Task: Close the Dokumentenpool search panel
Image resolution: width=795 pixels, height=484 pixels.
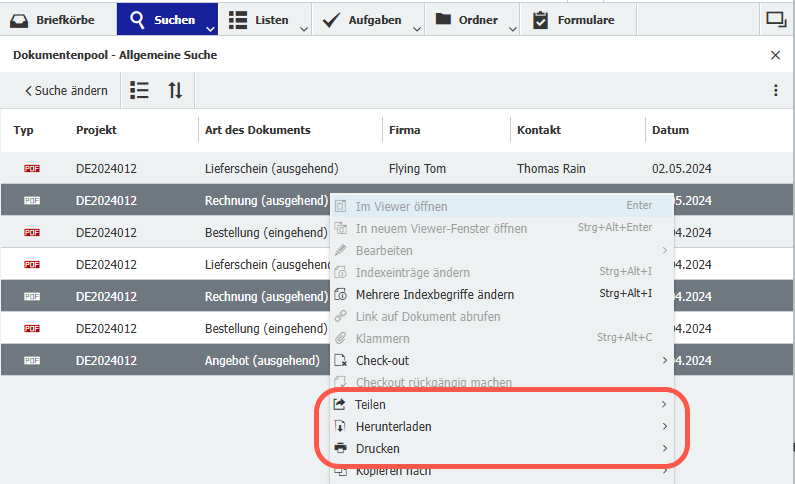Action: pyautogui.click(x=775, y=56)
